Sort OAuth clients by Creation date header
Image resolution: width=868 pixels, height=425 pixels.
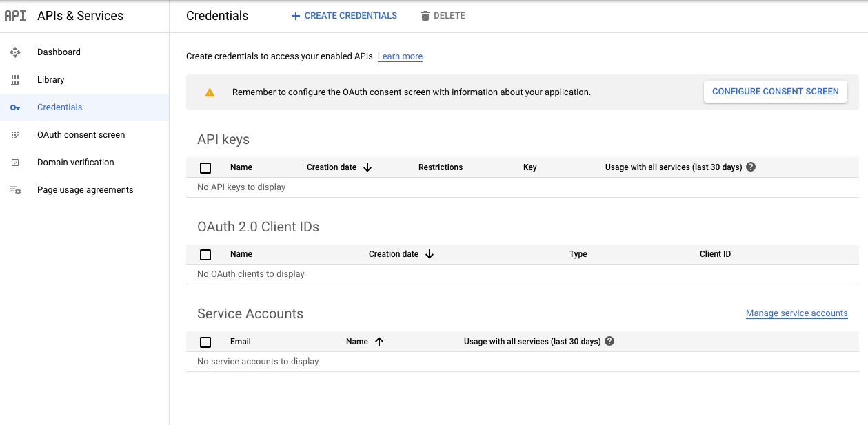tap(394, 254)
